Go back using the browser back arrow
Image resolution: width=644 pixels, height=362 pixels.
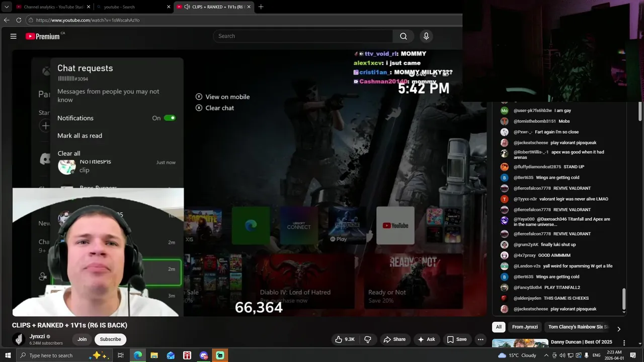pyautogui.click(x=7, y=20)
